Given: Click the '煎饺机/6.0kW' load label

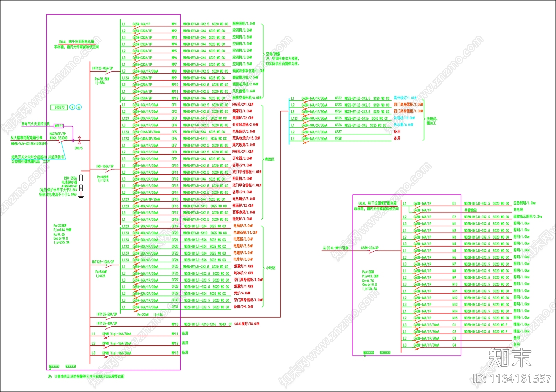Looking at the screenshot, I should pos(242,178).
